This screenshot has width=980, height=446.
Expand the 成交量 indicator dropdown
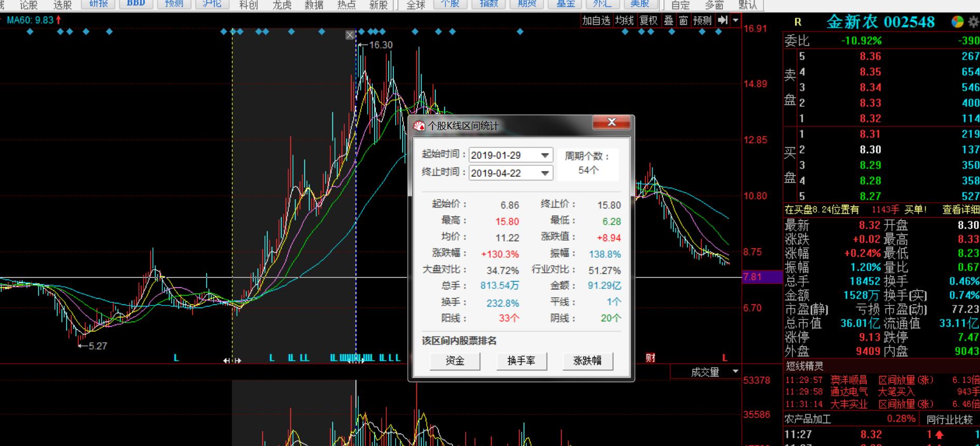point(735,371)
